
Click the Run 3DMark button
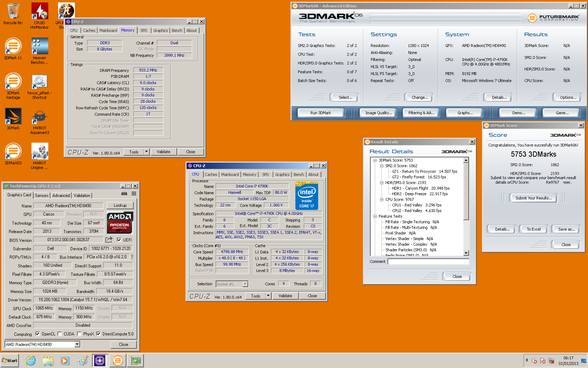[x=321, y=113]
